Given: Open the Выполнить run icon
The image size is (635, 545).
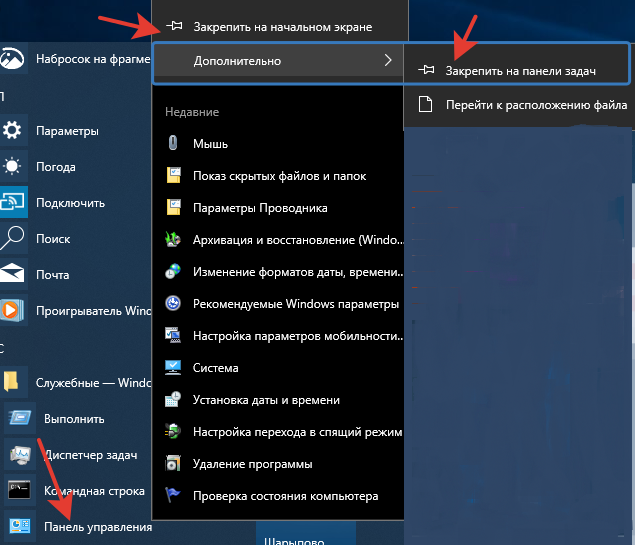Looking at the screenshot, I should coord(20,418).
